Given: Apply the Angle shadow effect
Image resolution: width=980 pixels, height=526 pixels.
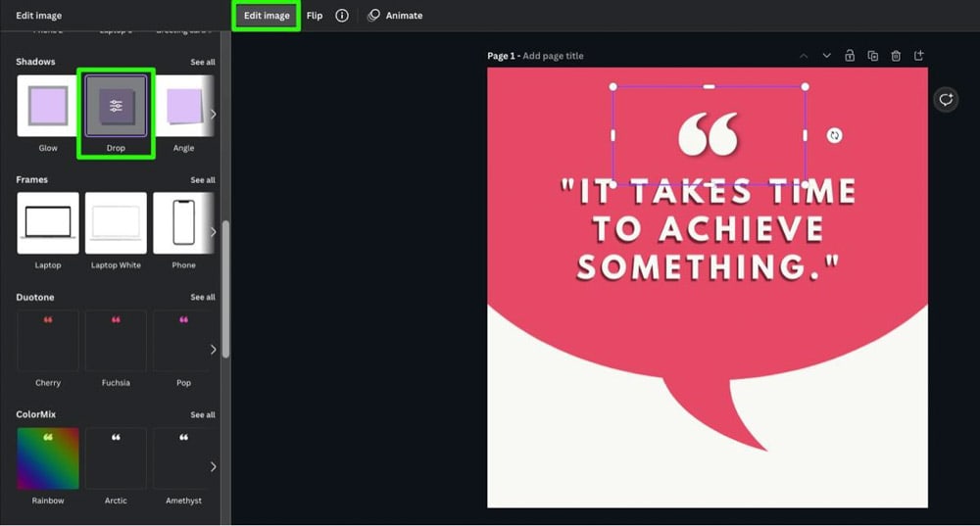Looking at the screenshot, I should 184,106.
